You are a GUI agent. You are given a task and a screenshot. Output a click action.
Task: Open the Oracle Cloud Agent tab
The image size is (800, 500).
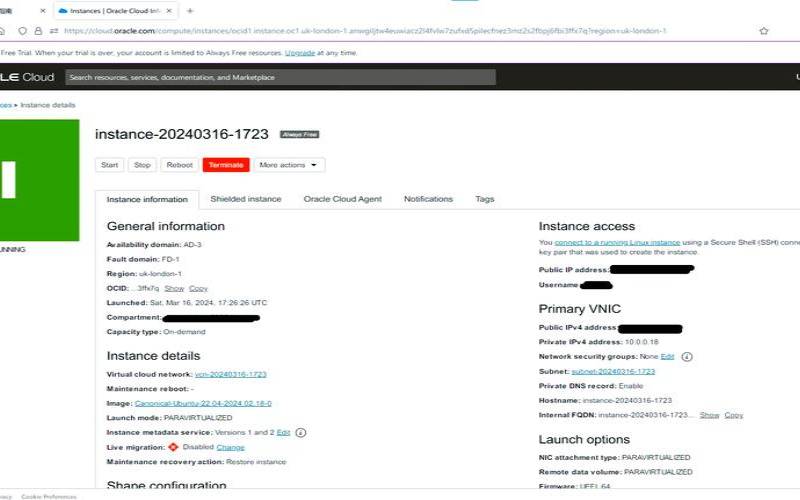[342, 199]
